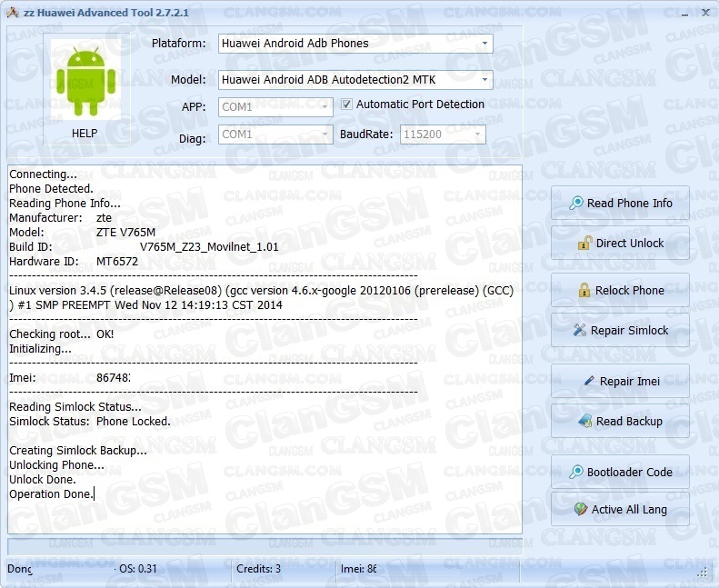Click the Read Backup button label
Screen dimensions: 719x588
[629, 421]
